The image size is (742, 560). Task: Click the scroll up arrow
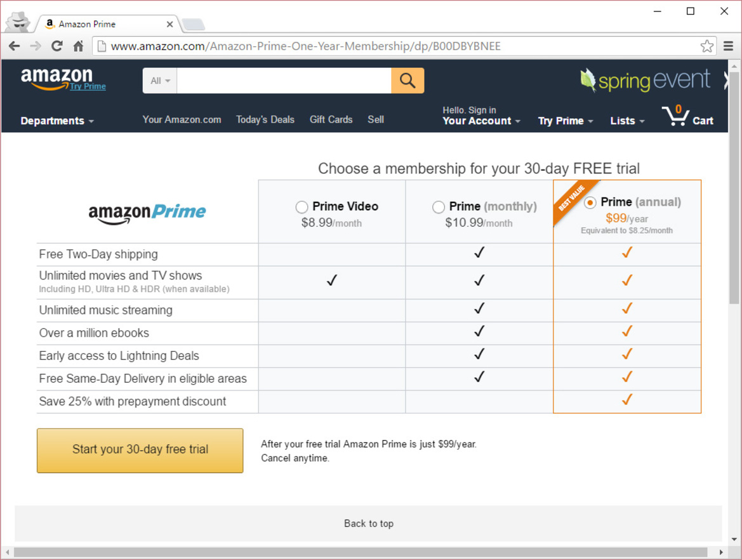[734, 66]
